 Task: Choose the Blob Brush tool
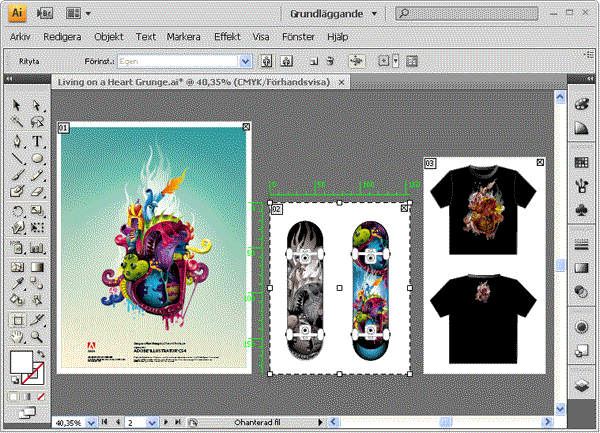16,191
